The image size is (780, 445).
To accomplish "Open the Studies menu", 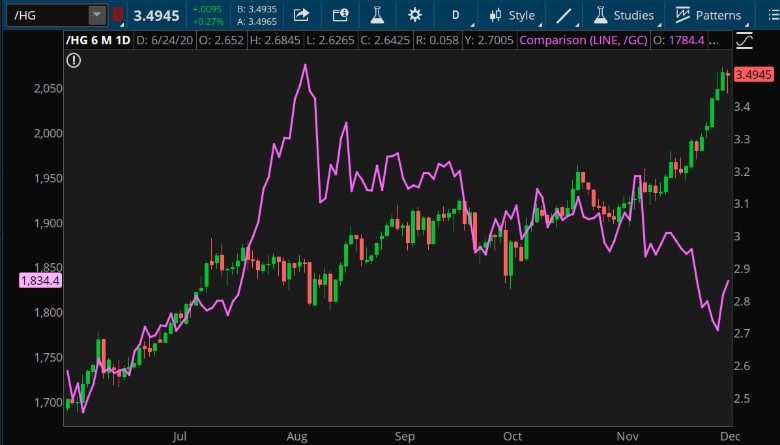I will point(625,15).
